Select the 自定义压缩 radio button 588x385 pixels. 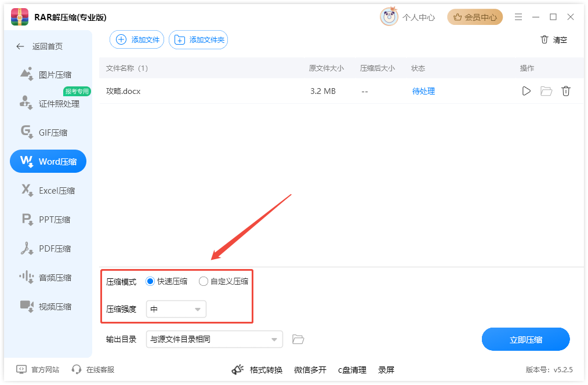click(204, 281)
